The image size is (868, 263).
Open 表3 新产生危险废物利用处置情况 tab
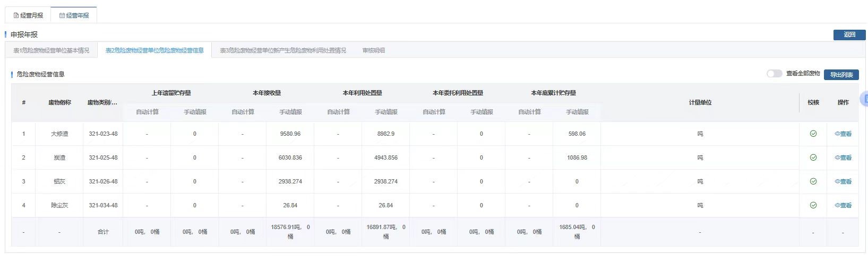(282, 50)
